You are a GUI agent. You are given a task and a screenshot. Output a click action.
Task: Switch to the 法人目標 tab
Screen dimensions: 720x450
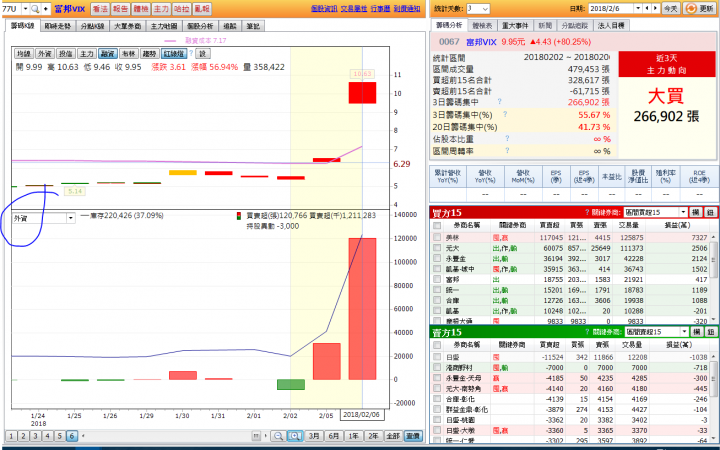(611, 26)
